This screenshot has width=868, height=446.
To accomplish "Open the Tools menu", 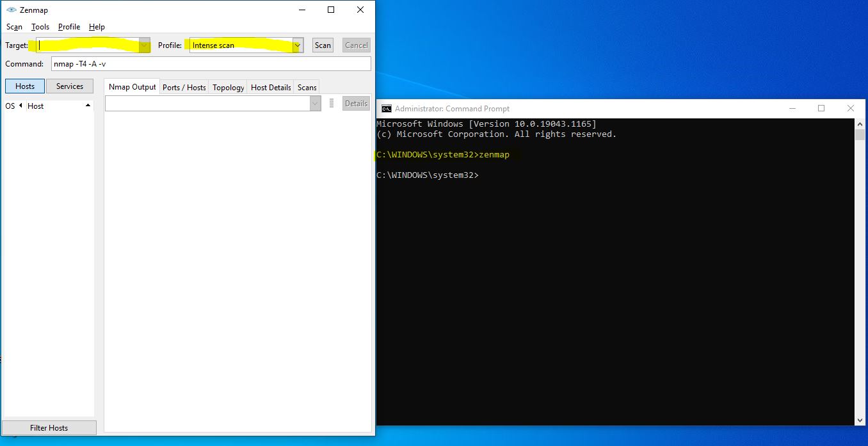I will point(40,27).
